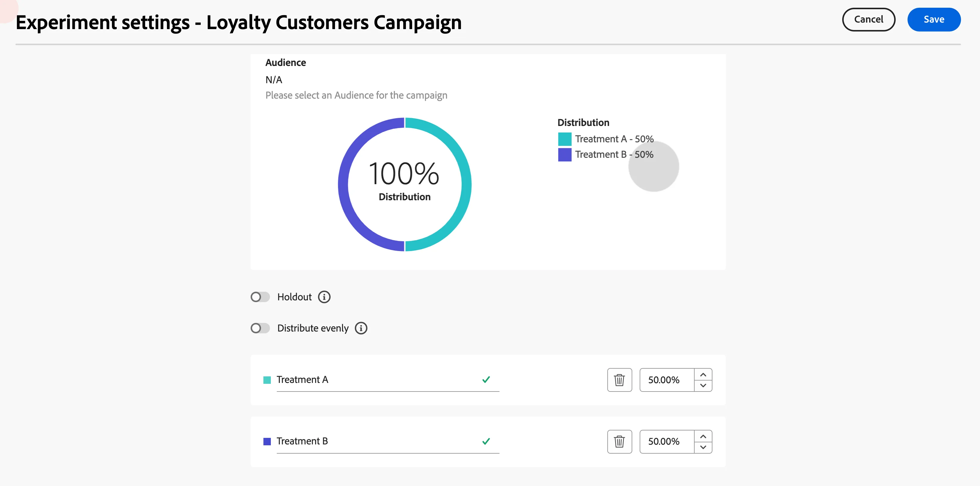
Task: Click the Treatment A green checkmark
Action: [486, 379]
